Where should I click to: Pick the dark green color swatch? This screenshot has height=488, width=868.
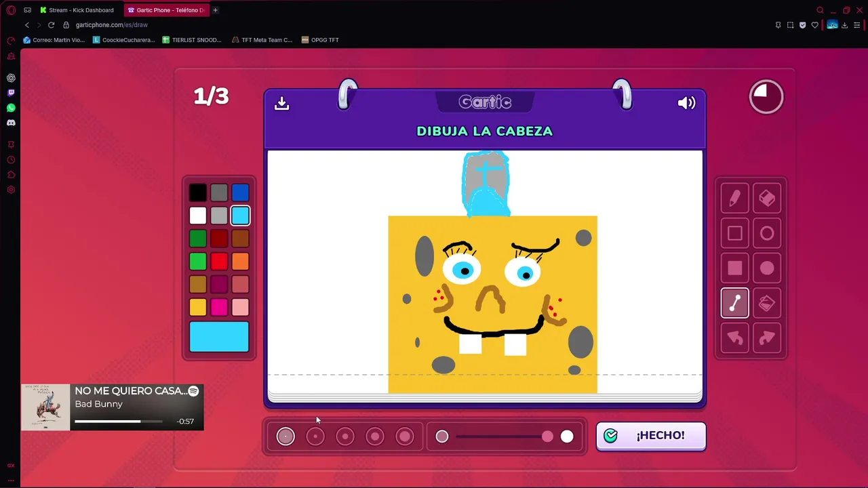197,239
